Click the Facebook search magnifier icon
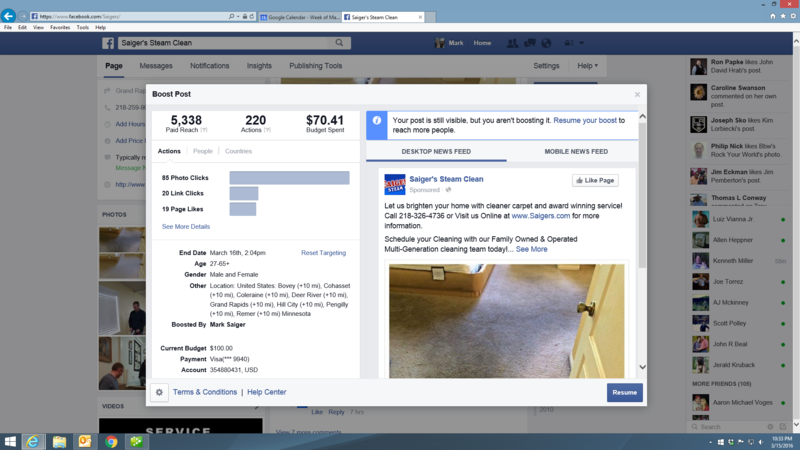Viewport: 800px width, 450px height. click(x=339, y=43)
